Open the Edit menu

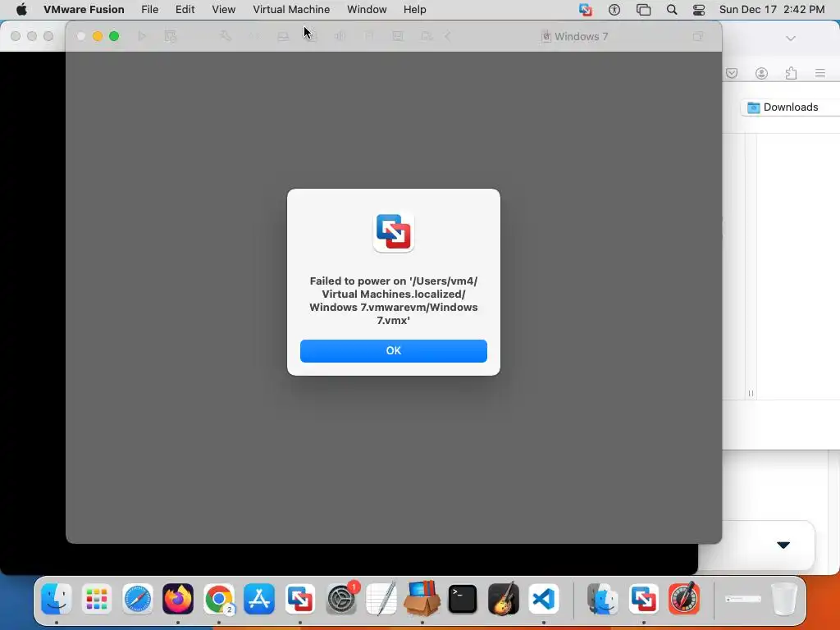[x=185, y=10]
